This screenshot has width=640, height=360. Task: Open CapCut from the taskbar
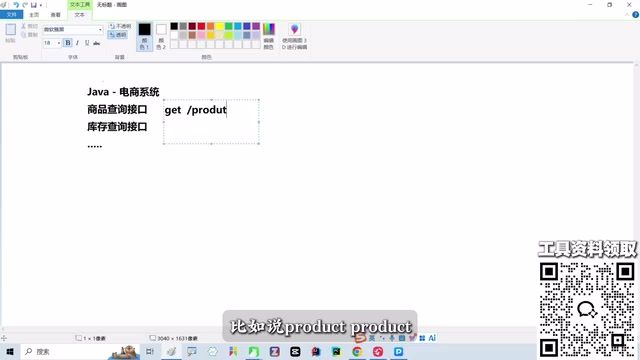[x=295, y=351]
